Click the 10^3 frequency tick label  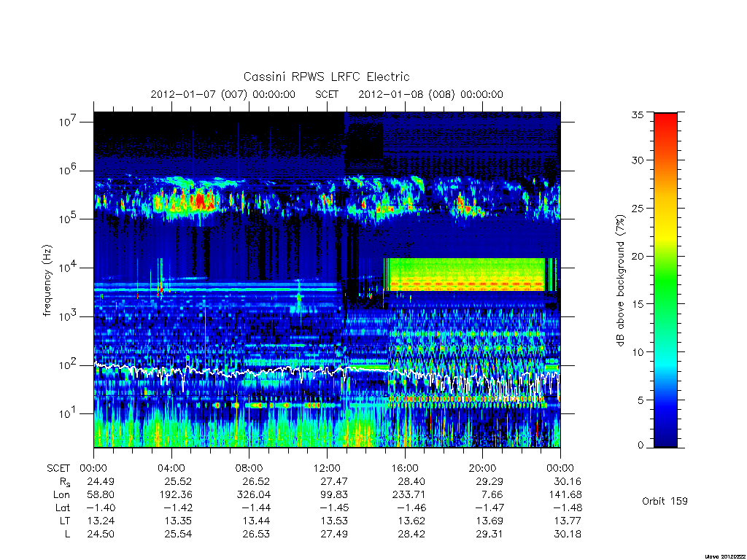[x=69, y=316]
